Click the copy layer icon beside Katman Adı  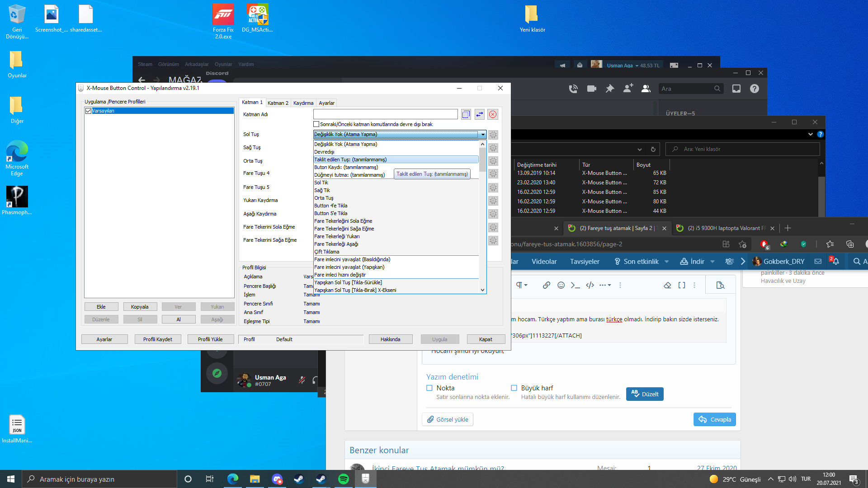466,115
